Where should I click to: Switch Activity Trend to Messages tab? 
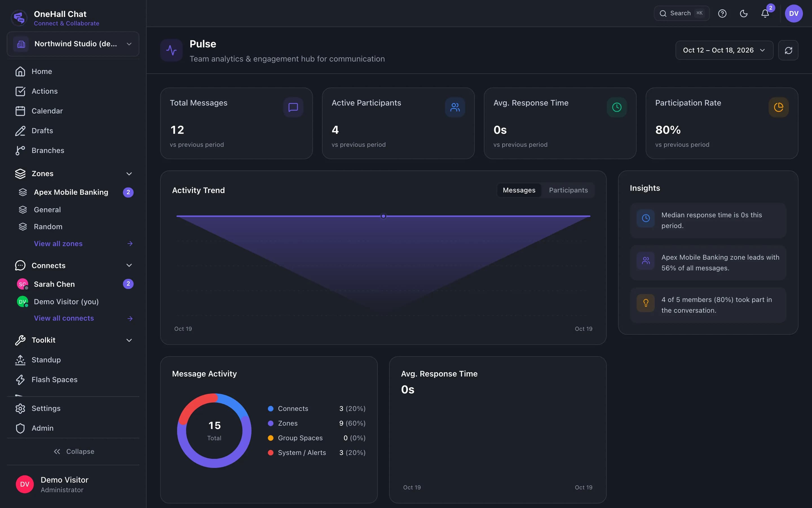[519, 190]
